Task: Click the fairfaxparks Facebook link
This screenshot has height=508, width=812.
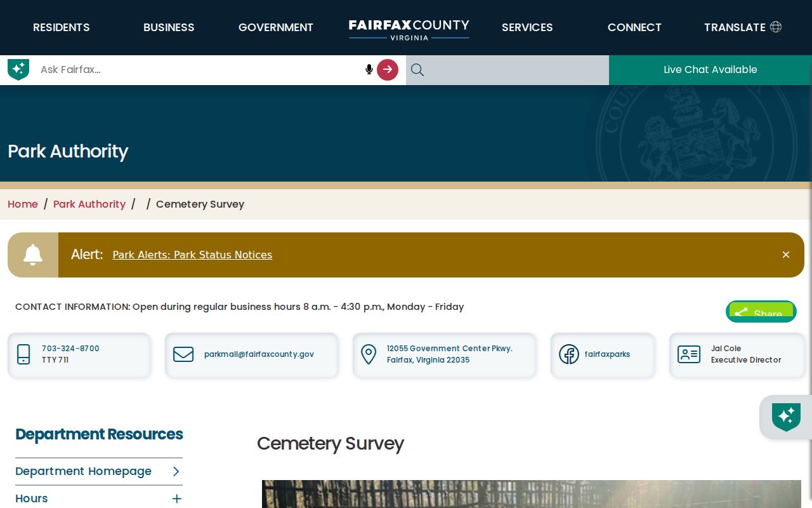Action: pyautogui.click(x=607, y=354)
